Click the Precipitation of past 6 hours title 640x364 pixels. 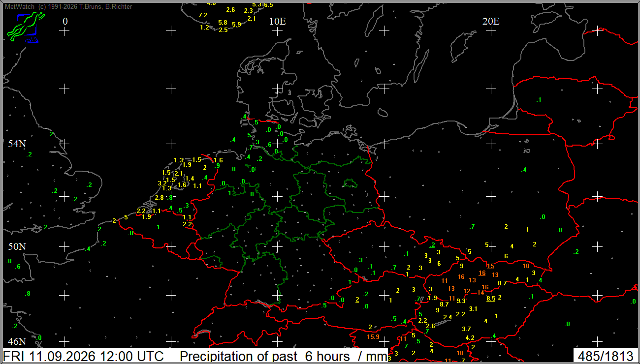point(284,356)
